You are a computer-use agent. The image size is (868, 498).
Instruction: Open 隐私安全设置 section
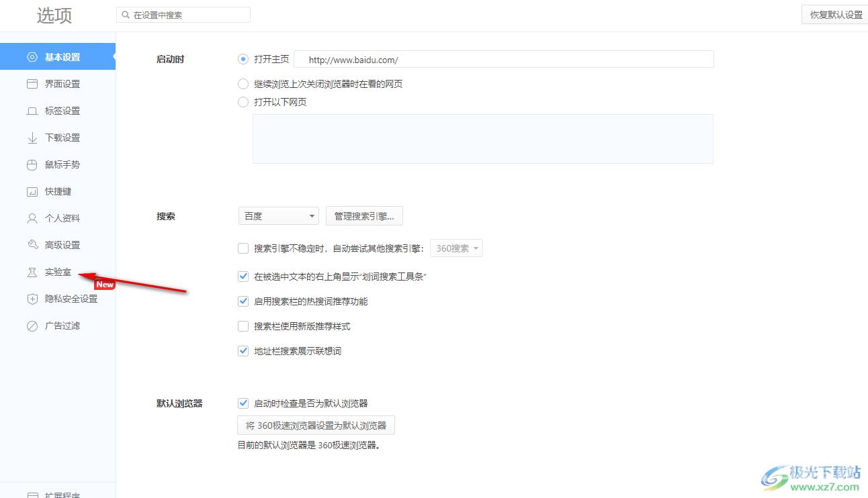(x=58, y=299)
